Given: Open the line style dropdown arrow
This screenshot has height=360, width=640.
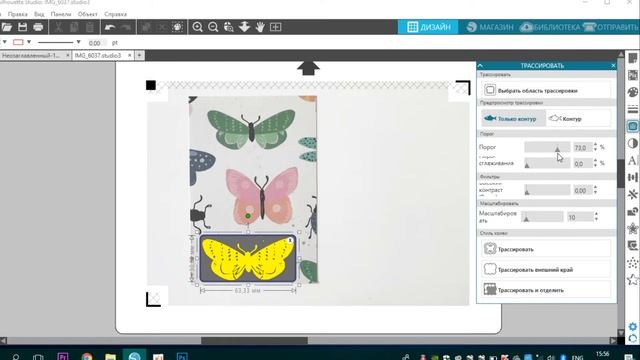Looking at the screenshot, I should [78, 42].
